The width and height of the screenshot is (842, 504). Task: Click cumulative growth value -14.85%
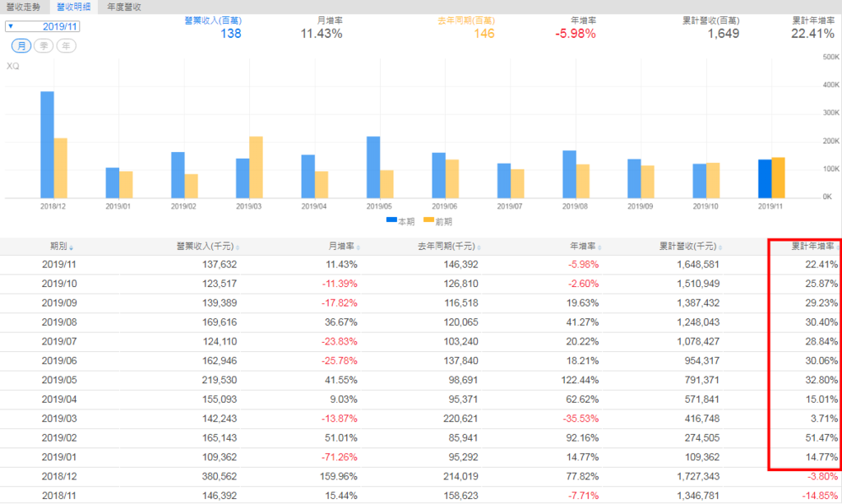tap(820, 497)
